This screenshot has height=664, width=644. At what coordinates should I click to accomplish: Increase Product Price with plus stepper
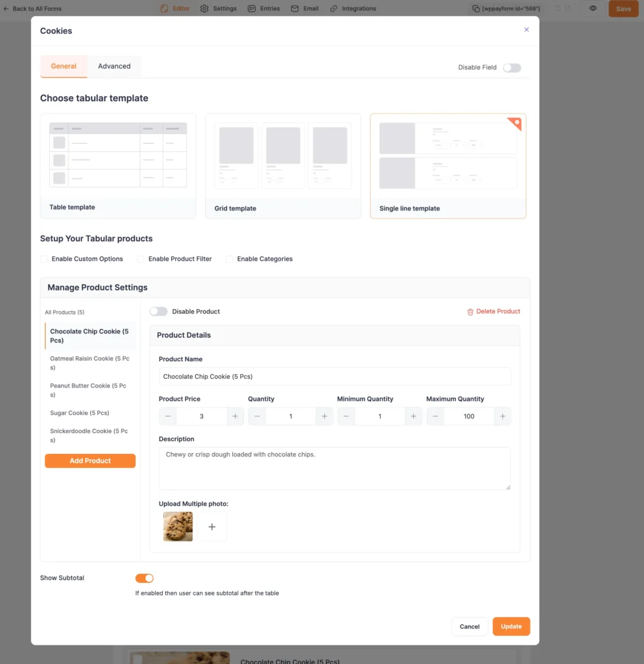(x=233, y=416)
